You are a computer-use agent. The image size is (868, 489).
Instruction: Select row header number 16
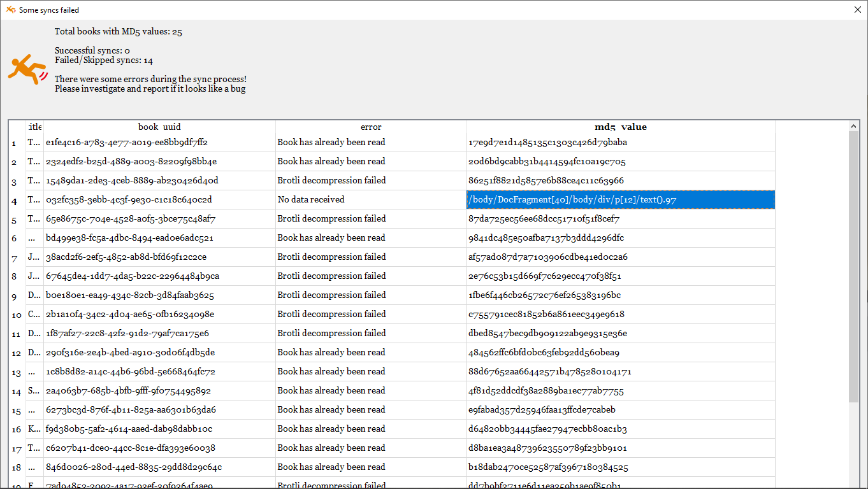pyautogui.click(x=17, y=429)
